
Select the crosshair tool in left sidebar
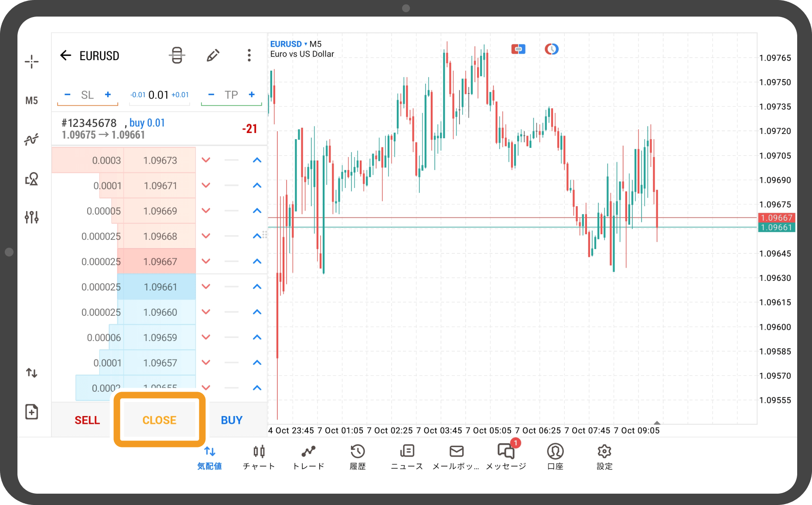click(x=31, y=62)
